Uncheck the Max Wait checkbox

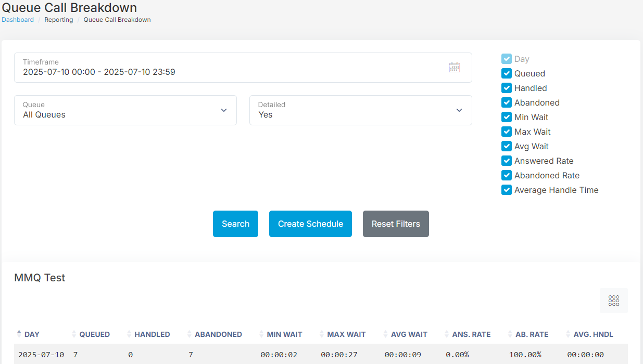pyautogui.click(x=507, y=132)
